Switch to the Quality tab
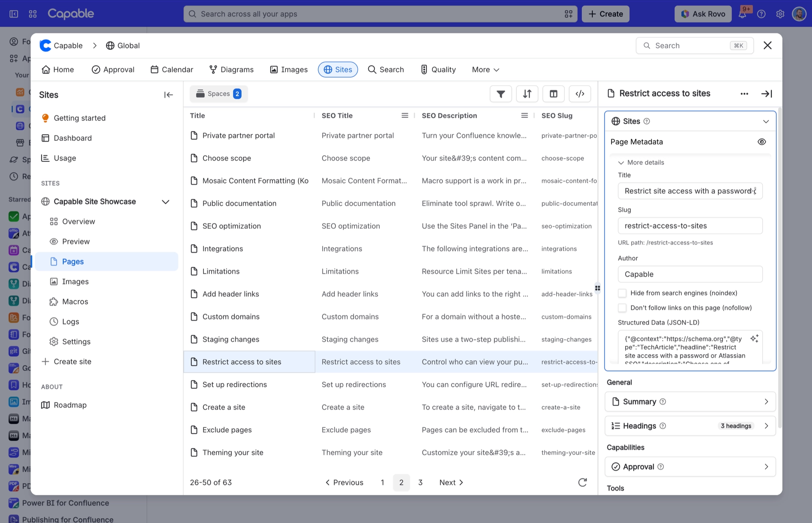The height and width of the screenshot is (523, 812). point(438,70)
